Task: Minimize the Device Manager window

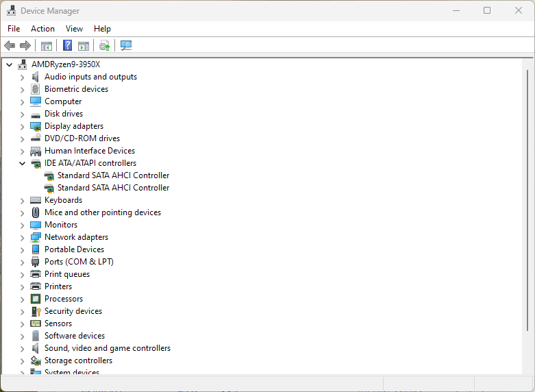Action: (456, 10)
